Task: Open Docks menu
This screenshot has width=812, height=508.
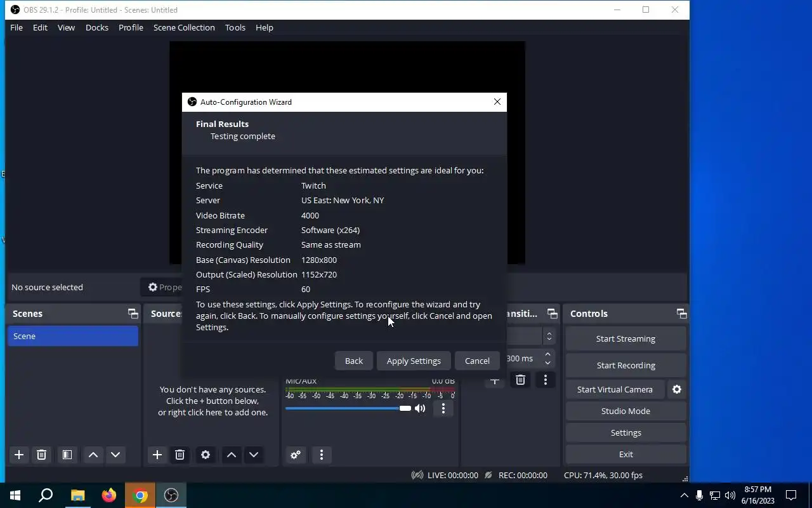Action: [97, 27]
